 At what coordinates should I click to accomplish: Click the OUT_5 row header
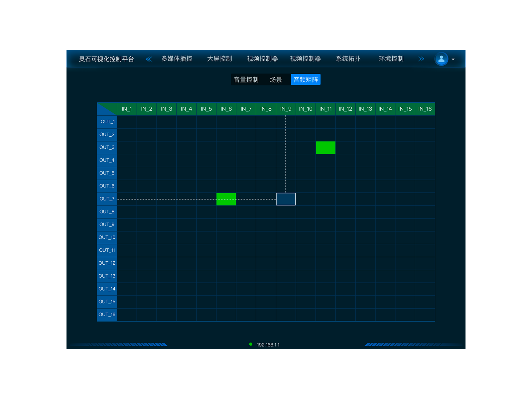[x=107, y=173]
